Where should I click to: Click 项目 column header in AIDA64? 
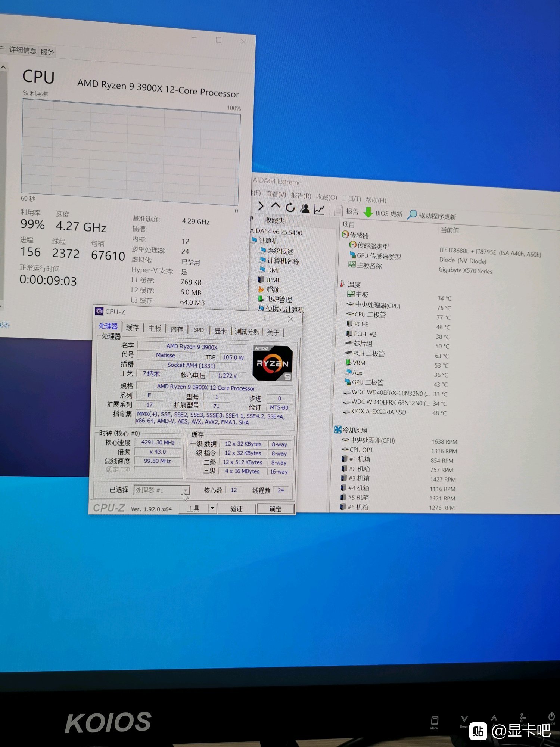349,225
